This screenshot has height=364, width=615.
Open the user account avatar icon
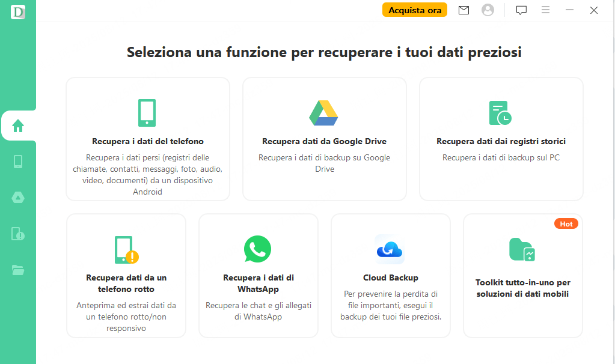(488, 10)
